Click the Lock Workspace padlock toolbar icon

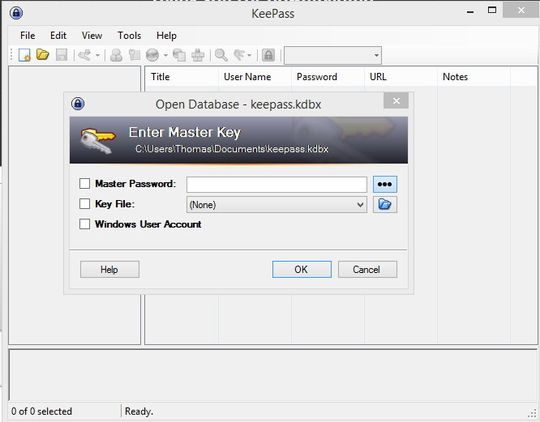(x=268, y=55)
